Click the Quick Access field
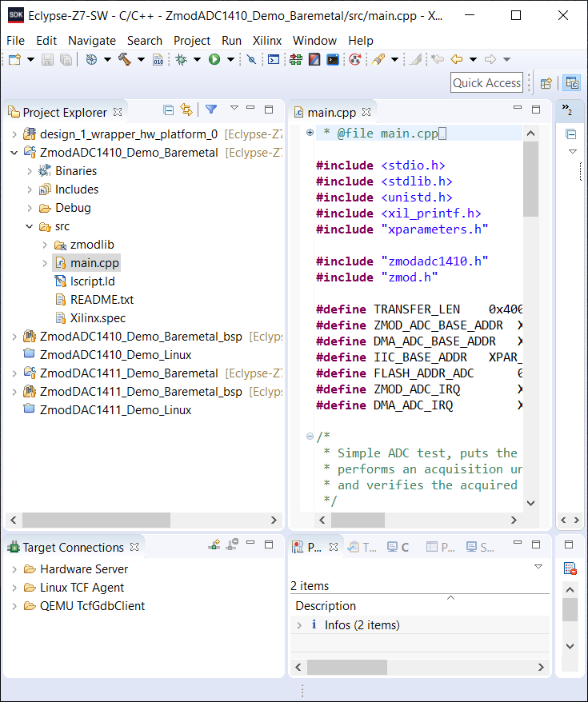This screenshot has width=588, height=702. pos(486,83)
